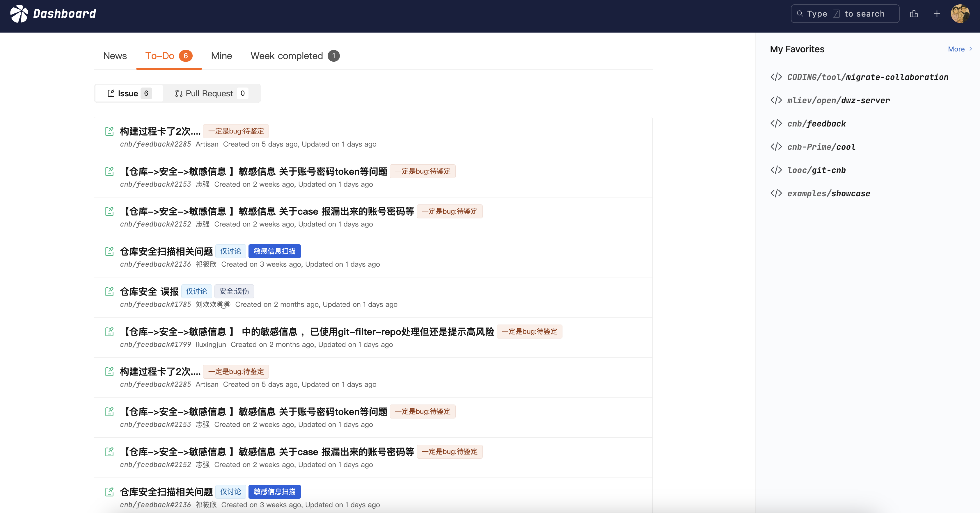
Task: Open issue 仓库安全 误报
Action: pyautogui.click(x=149, y=292)
